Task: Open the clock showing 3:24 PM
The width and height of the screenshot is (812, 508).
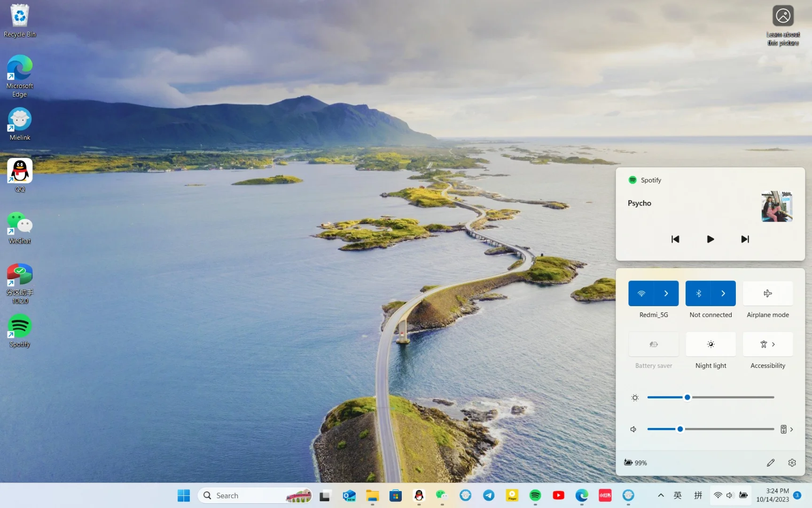Action: (773, 495)
